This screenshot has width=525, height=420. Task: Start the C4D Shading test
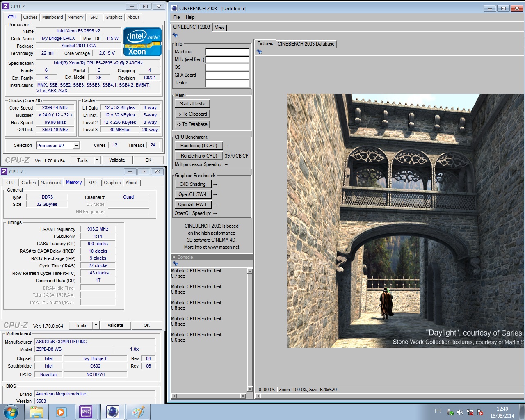(193, 184)
